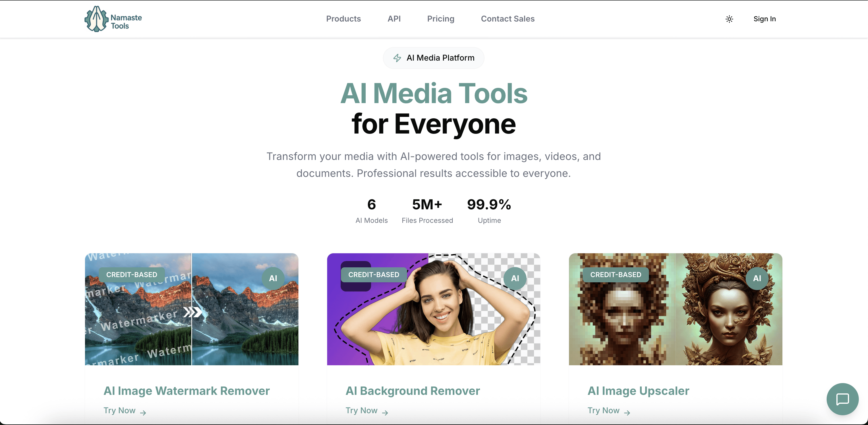This screenshot has height=425, width=868.
Task: Click the arrow next to Upscaler Try Now
Action: 627,413
